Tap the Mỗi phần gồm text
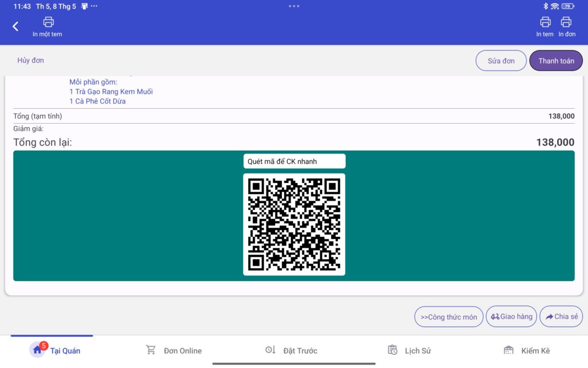The width and height of the screenshot is (588, 368). coord(94,82)
